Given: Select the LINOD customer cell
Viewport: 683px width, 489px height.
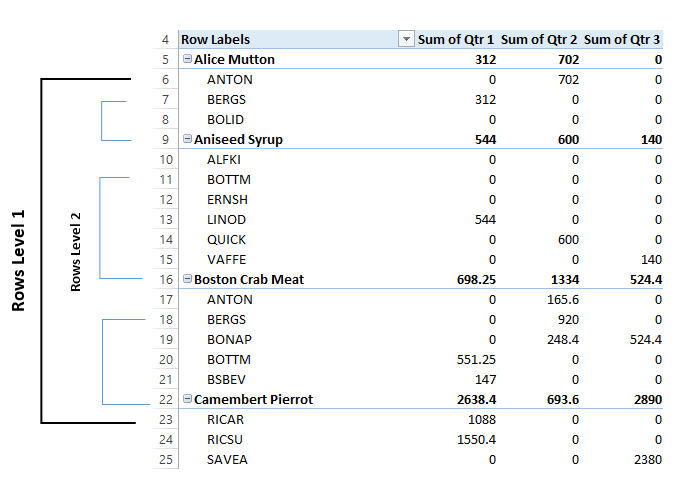Looking at the screenshot, I should 226,220.
